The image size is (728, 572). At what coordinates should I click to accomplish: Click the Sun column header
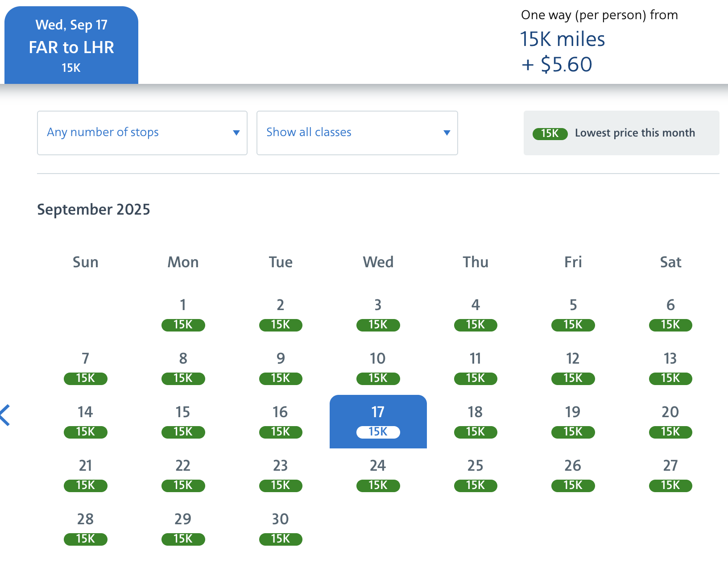click(x=86, y=262)
